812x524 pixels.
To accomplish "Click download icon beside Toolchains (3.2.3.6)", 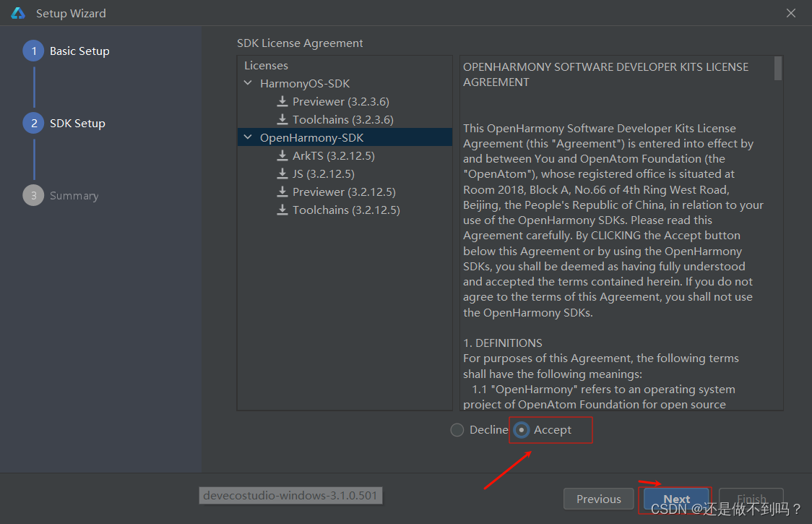I will [282, 119].
